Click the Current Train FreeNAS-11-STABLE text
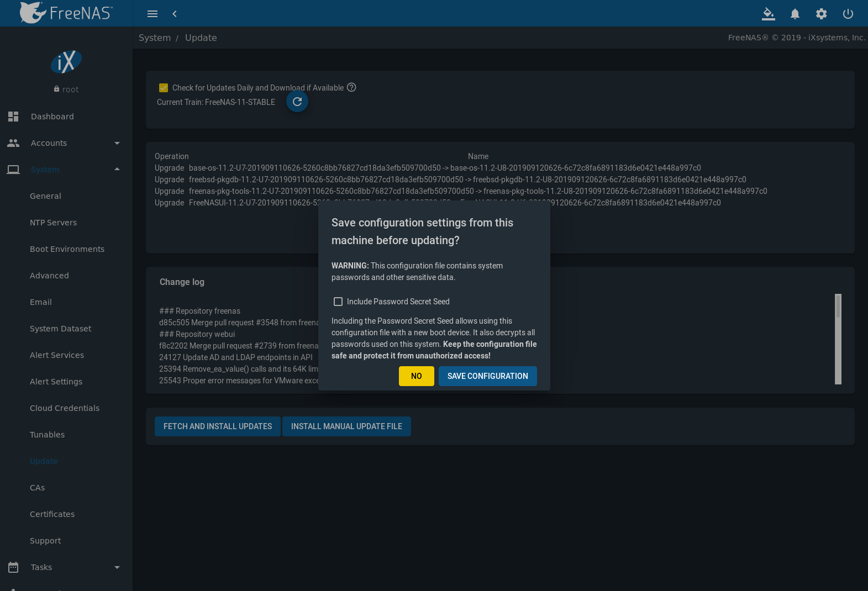Viewport: 868px width, 591px height. pyautogui.click(x=216, y=102)
